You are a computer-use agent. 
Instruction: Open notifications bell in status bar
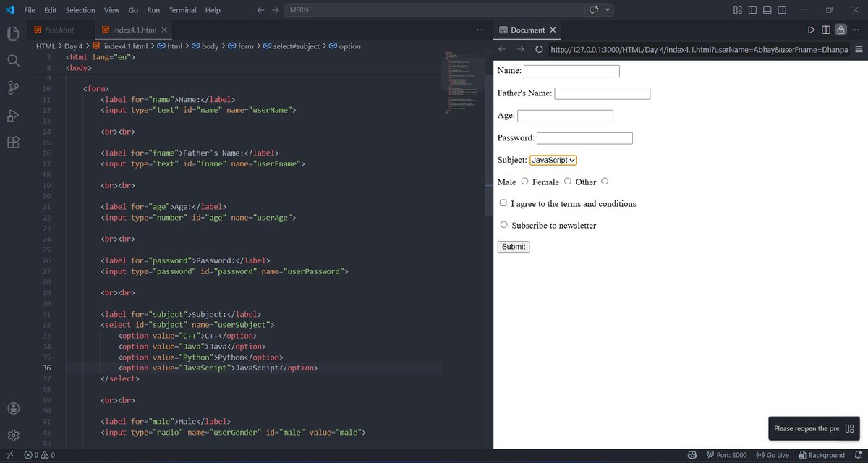click(857, 455)
